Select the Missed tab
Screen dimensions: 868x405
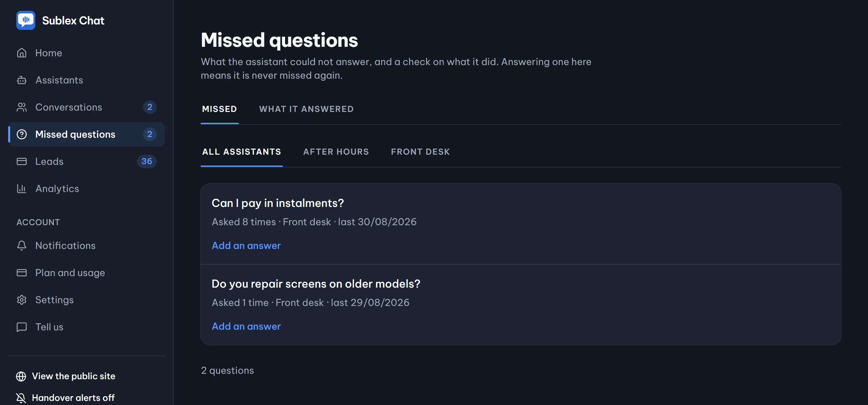pyautogui.click(x=219, y=109)
